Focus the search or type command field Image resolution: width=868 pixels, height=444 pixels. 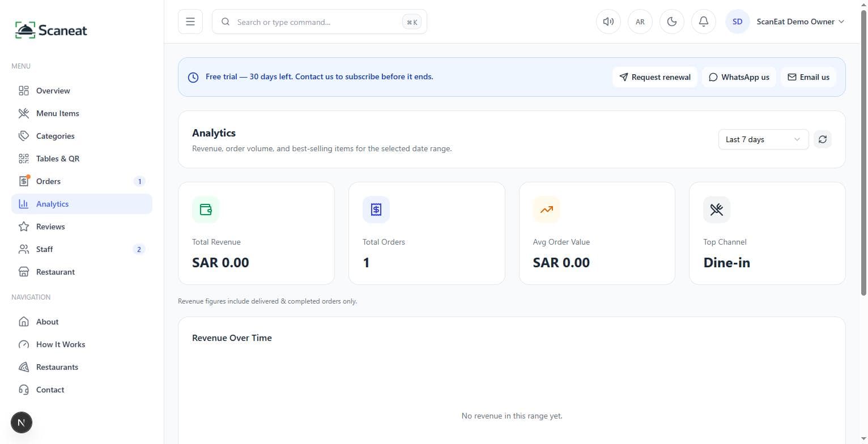click(x=320, y=22)
